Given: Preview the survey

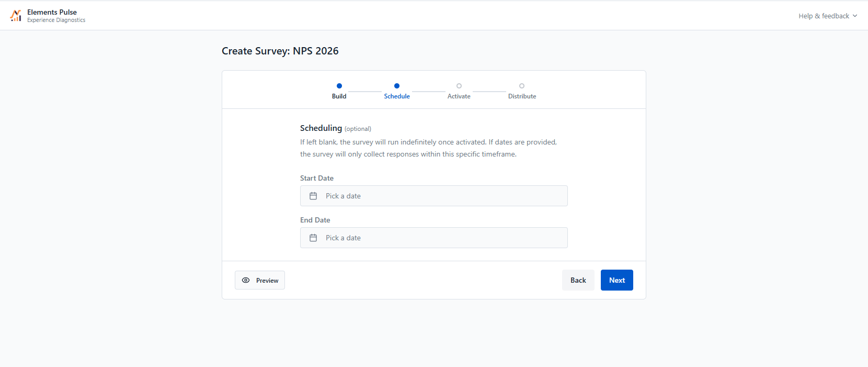Looking at the screenshot, I should click(x=260, y=280).
